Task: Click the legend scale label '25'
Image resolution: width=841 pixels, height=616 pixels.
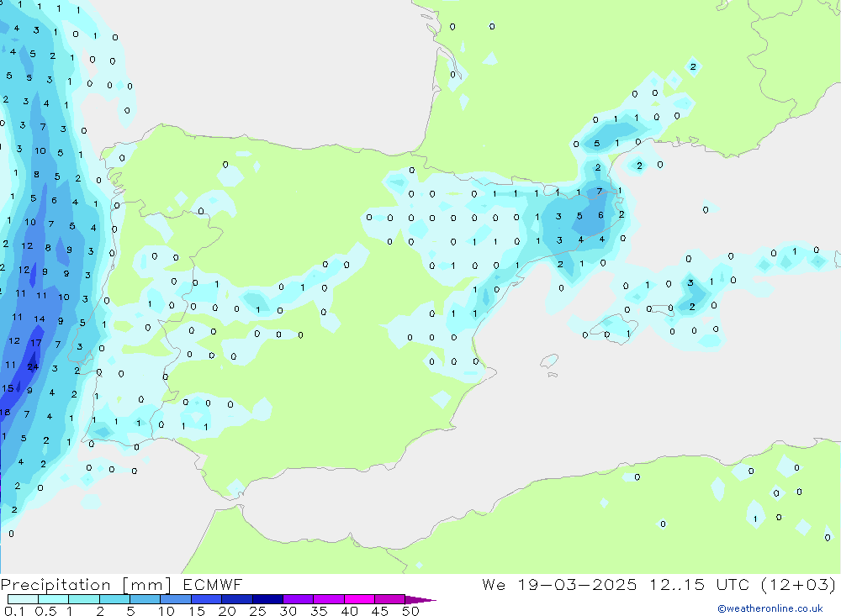Action: 258,611
